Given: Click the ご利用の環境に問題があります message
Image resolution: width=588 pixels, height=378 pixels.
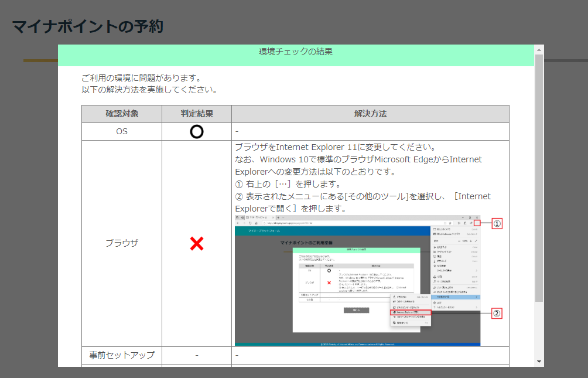Looking at the screenshot, I should [x=142, y=78].
